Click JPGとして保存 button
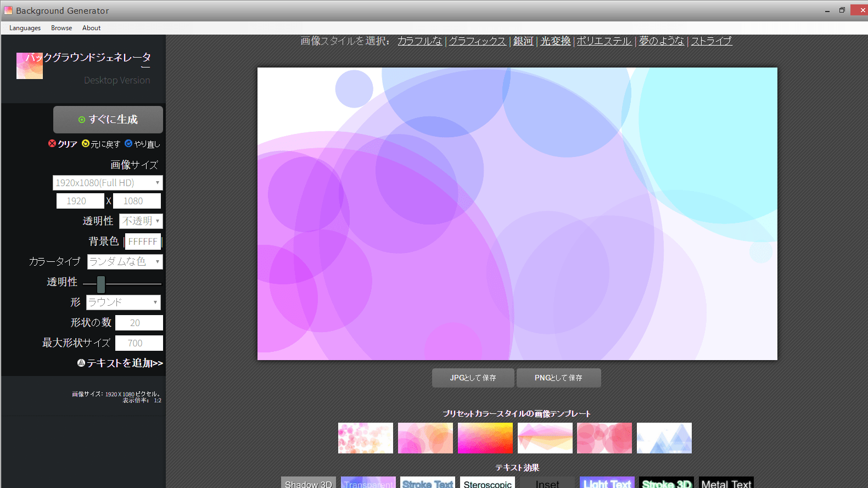The height and width of the screenshot is (488, 868). pos(473,378)
